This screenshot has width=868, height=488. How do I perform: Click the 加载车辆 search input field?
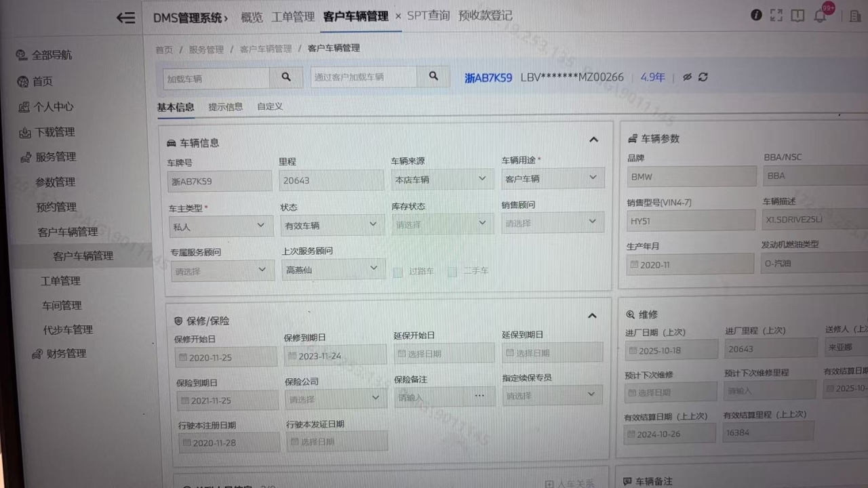(x=216, y=79)
